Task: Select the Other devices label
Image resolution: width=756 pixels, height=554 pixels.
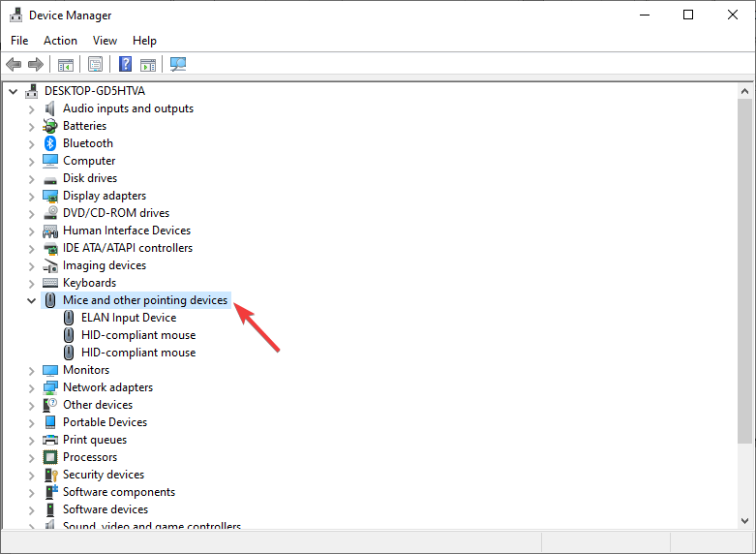Action: pos(98,405)
